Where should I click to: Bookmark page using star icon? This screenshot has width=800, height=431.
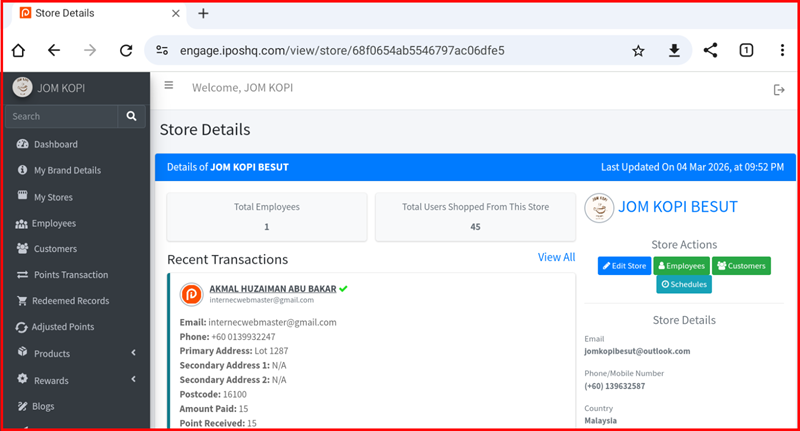[x=638, y=50]
